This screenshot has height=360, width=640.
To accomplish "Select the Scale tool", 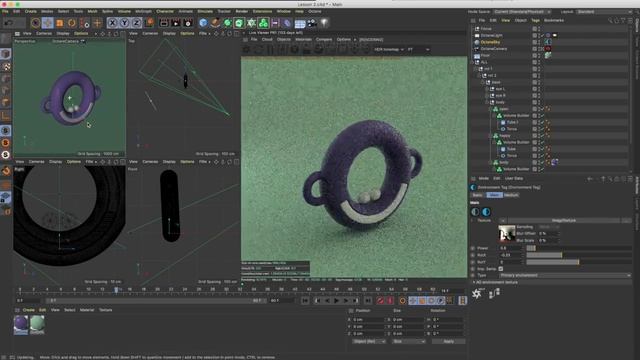I will 60,23.
